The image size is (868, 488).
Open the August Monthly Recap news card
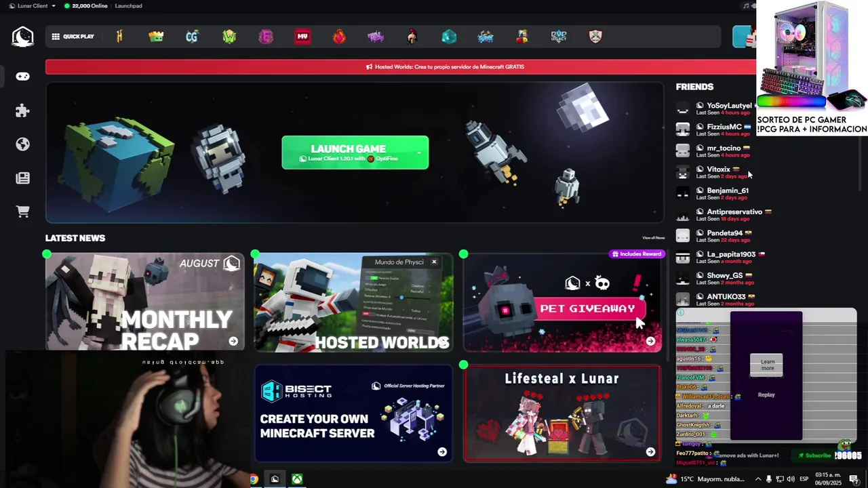click(145, 302)
